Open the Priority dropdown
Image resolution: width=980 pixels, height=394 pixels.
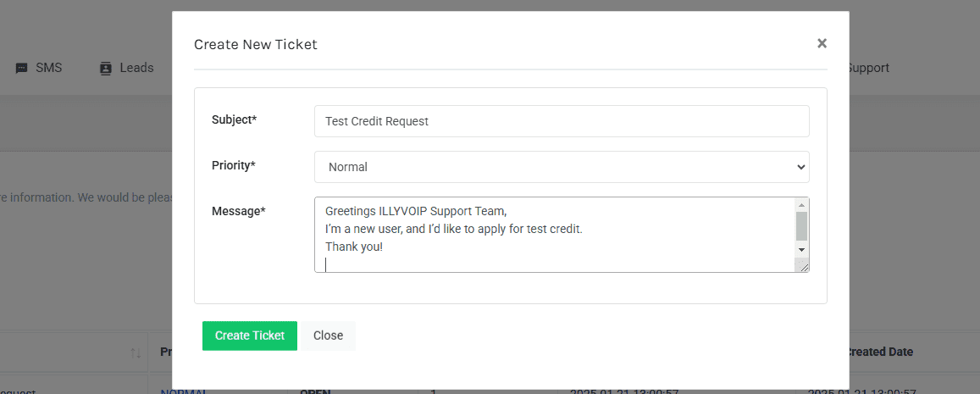click(x=561, y=167)
